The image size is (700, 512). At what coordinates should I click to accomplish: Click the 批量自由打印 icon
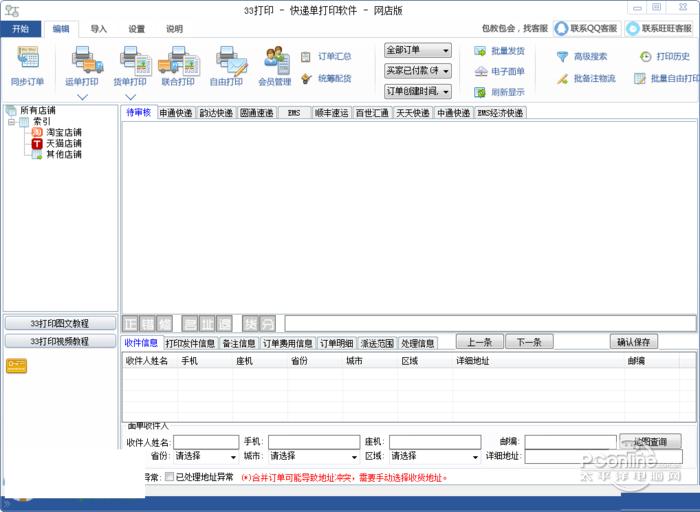(x=640, y=79)
